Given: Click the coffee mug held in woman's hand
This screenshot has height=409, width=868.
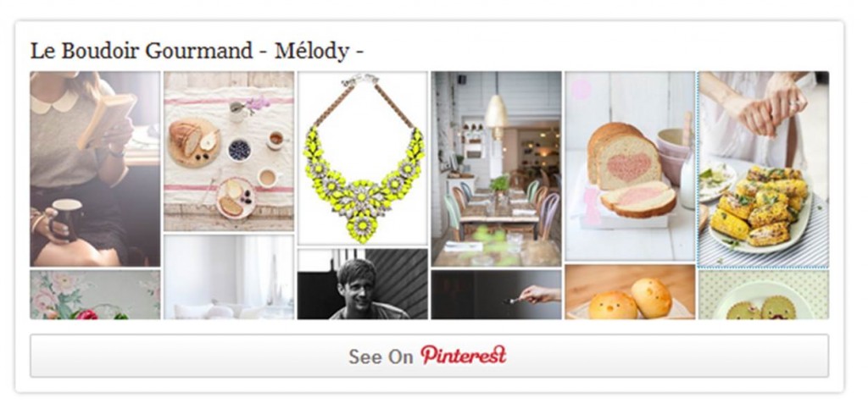Looking at the screenshot, I should coord(65,218).
